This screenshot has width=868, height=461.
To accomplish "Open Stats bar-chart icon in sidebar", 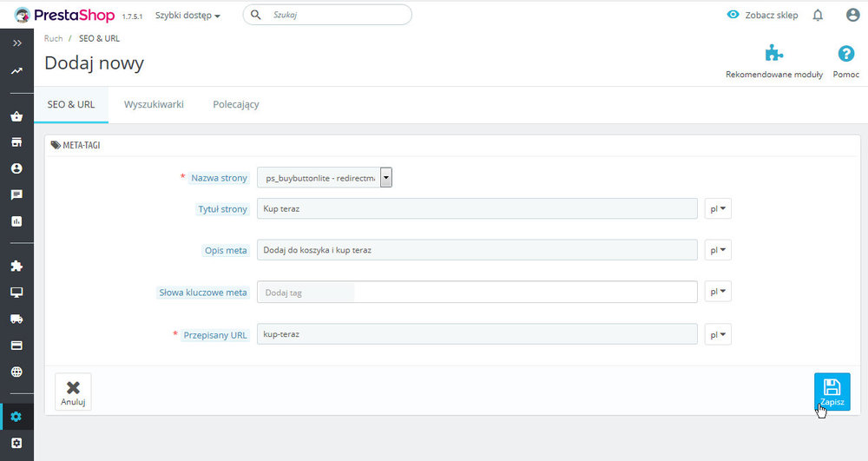I will 16,221.
